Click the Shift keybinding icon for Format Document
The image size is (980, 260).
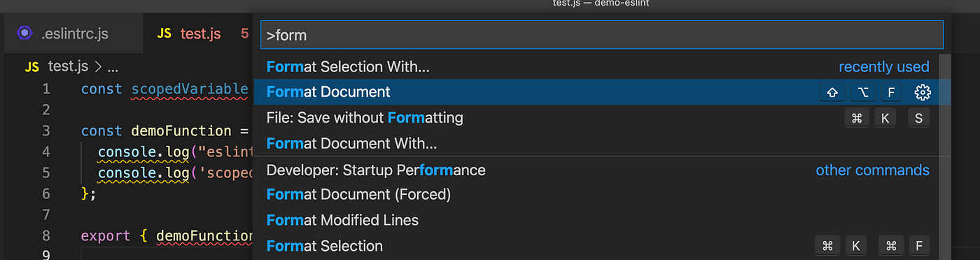click(x=832, y=92)
